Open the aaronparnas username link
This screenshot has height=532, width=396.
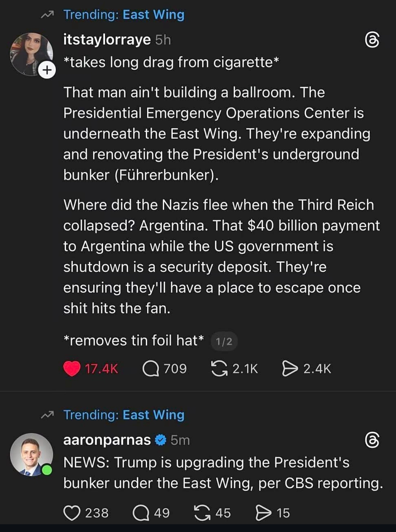(x=107, y=440)
